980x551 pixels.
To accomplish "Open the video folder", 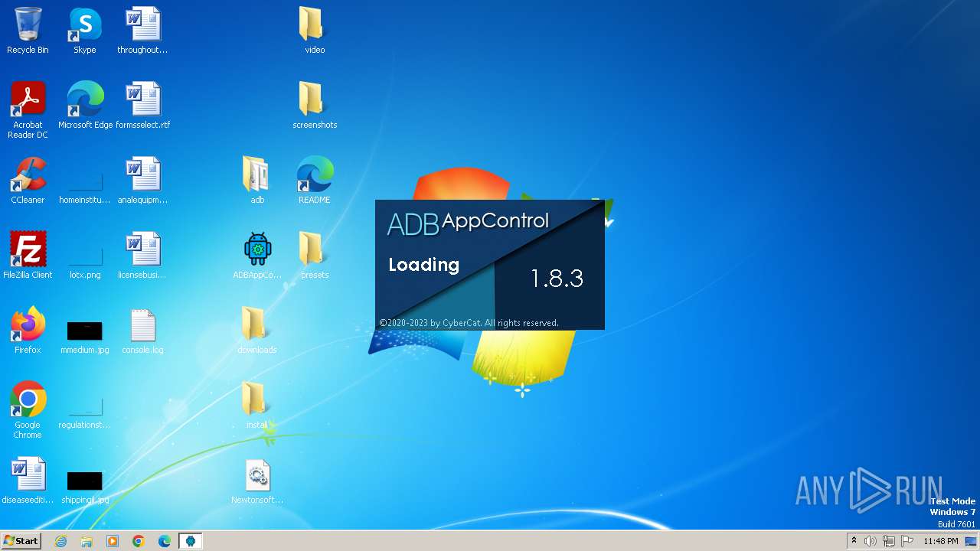I will point(315,31).
